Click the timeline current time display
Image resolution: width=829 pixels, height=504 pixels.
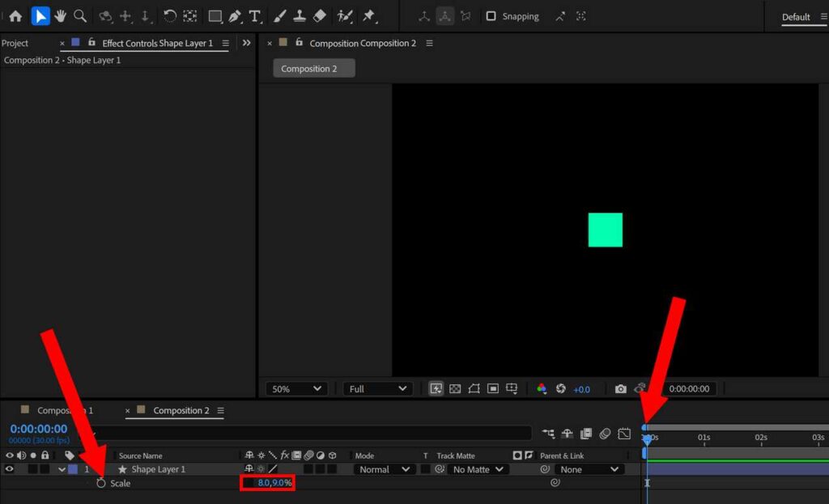(39, 429)
